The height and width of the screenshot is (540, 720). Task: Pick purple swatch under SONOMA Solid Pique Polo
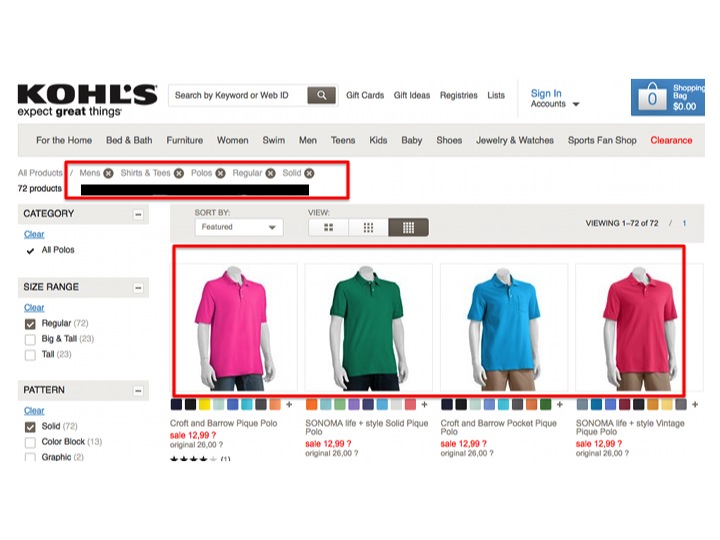[354, 405]
